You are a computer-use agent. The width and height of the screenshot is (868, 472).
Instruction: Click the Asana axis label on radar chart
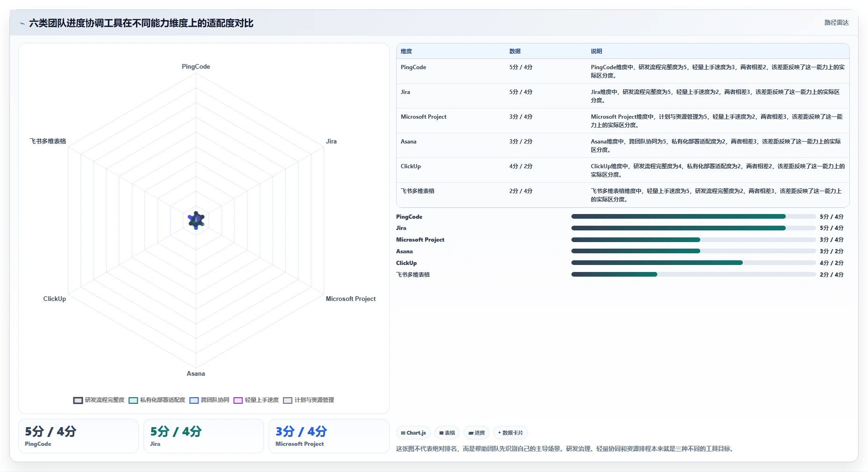[196, 373]
